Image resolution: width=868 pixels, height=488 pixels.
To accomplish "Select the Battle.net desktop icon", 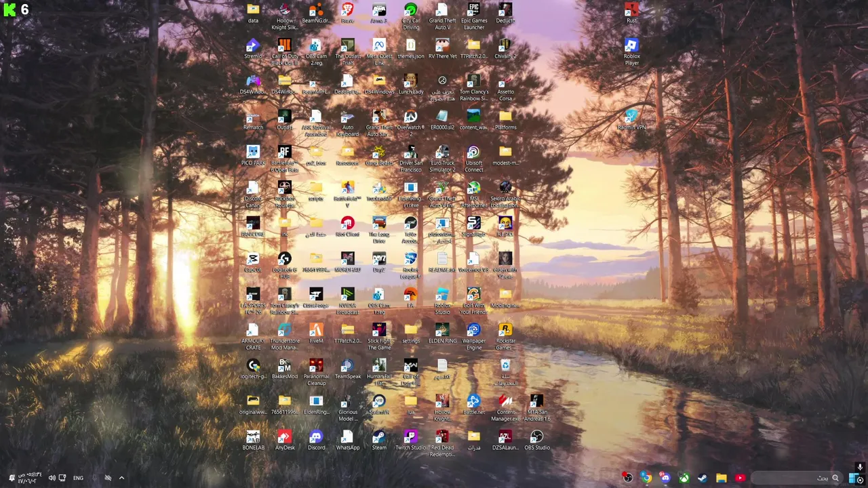I will [474, 405].
